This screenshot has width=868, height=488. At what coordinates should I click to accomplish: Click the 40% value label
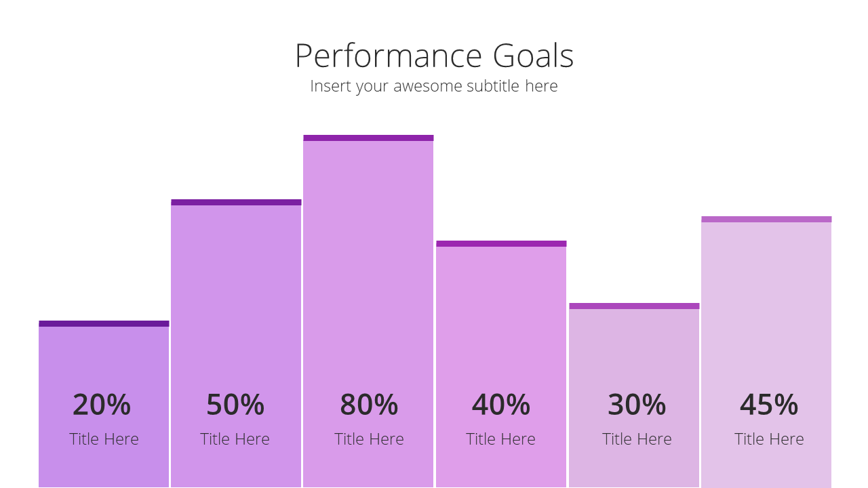(x=501, y=405)
